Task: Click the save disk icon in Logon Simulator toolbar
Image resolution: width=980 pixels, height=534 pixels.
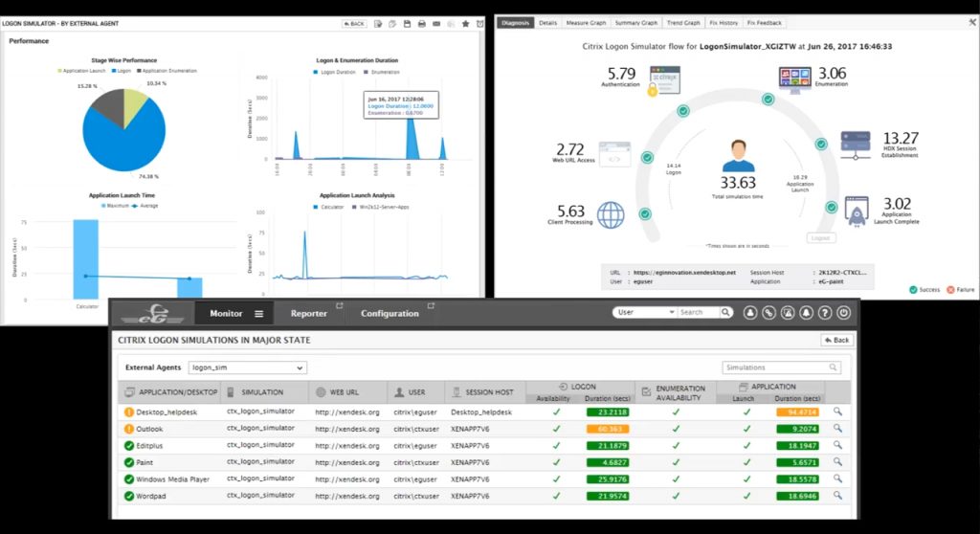Action: (407, 24)
